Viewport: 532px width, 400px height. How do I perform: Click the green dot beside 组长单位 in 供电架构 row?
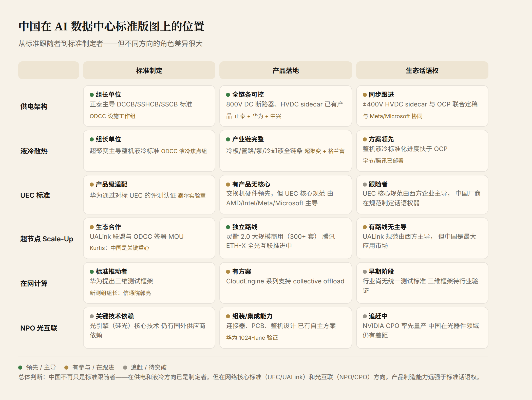(x=92, y=95)
